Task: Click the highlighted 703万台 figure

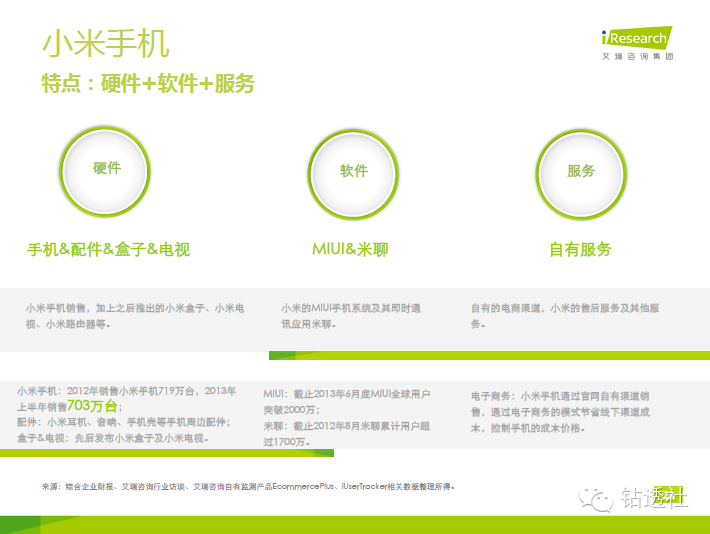Action: [92, 405]
